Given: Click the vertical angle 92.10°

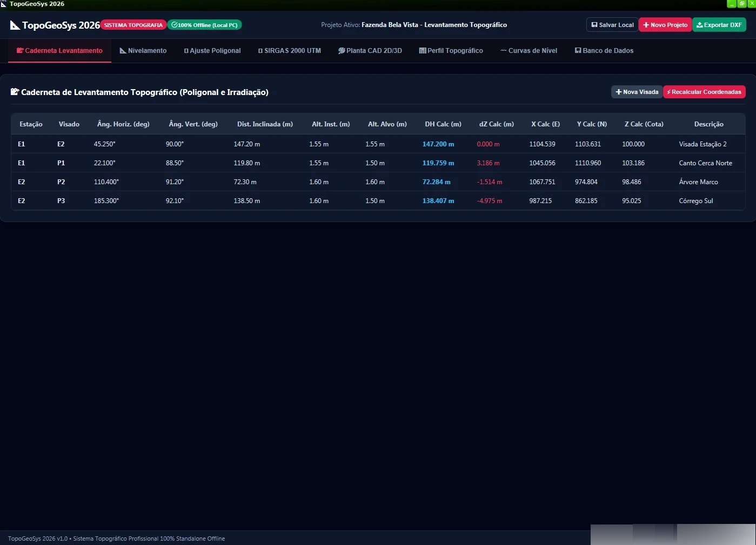Looking at the screenshot, I should (175, 201).
